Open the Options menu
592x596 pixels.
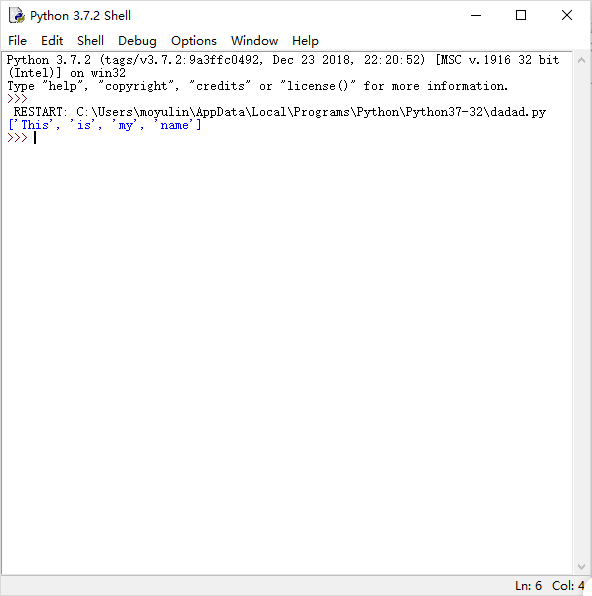(194, 41)
